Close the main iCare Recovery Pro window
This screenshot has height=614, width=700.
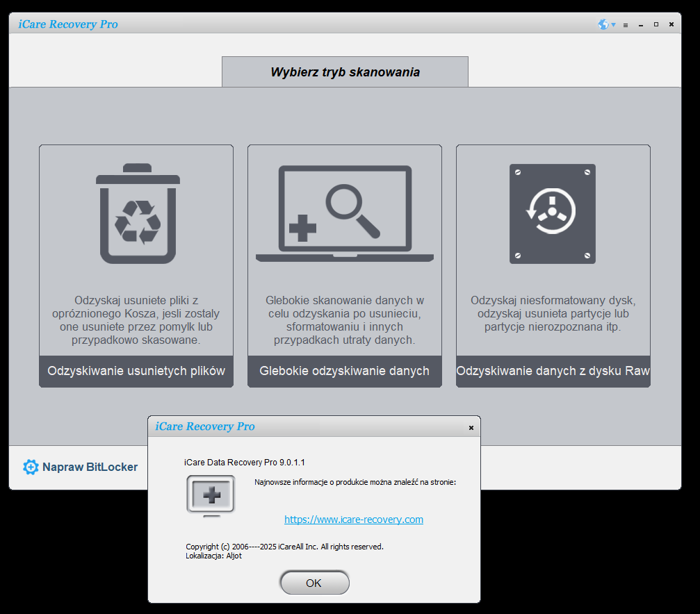pos(671,24)
